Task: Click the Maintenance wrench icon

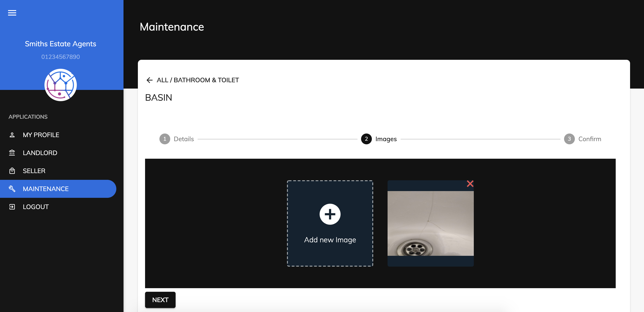Action: pos(12,189)
